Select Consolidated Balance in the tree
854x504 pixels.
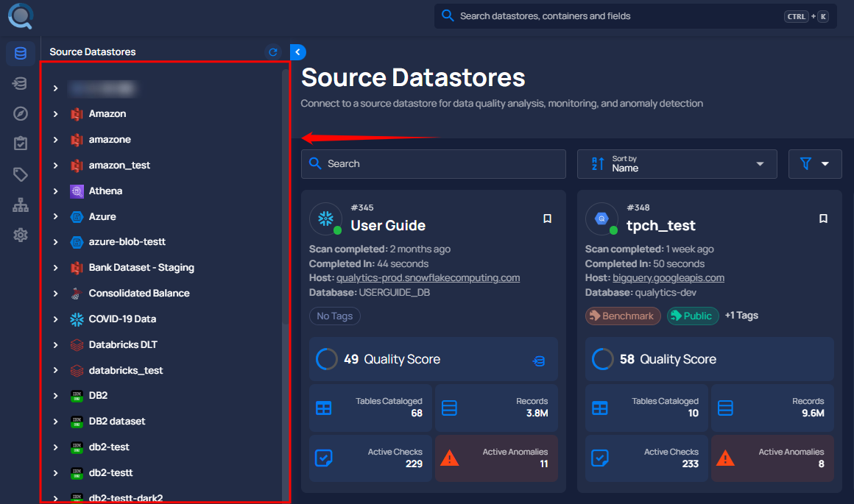click(x=139, y=293)
